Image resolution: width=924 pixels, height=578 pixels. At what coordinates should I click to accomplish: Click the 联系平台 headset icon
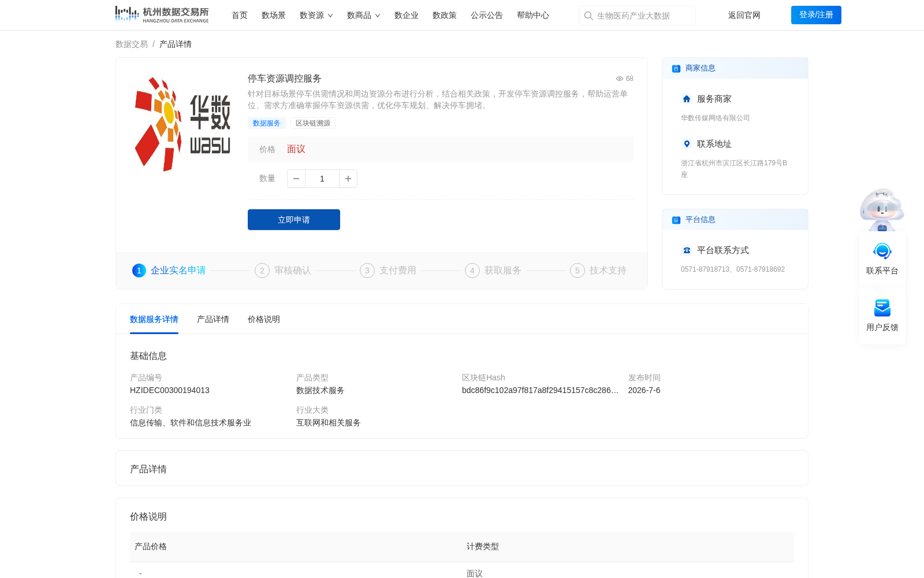[x=882, y=251]
